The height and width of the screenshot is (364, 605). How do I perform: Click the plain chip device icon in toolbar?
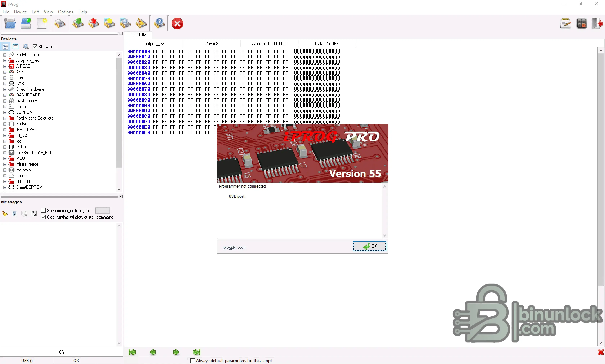click(60, 24)
